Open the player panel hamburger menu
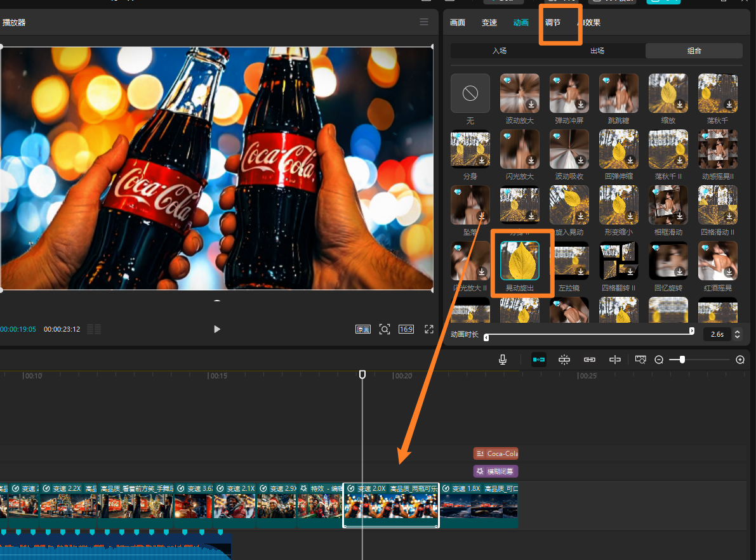The height and width of the screenshot is (560, 756). 424,22
